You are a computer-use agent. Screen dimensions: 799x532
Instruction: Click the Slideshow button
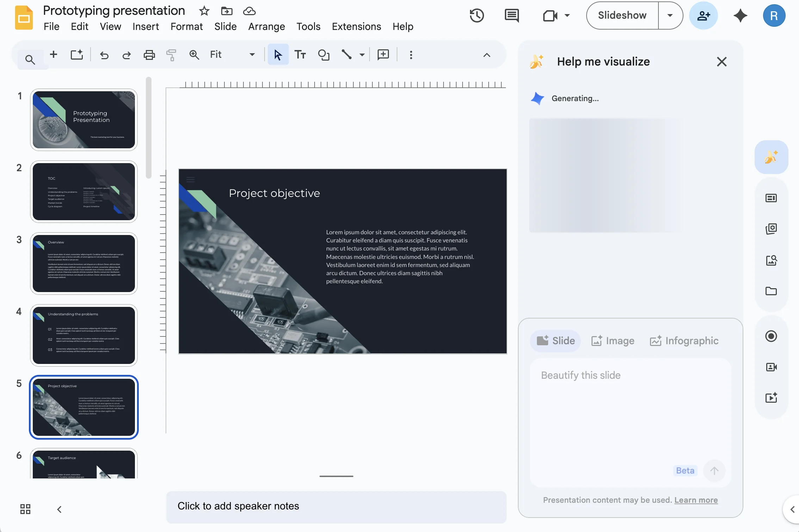click(x=622, y=16)
